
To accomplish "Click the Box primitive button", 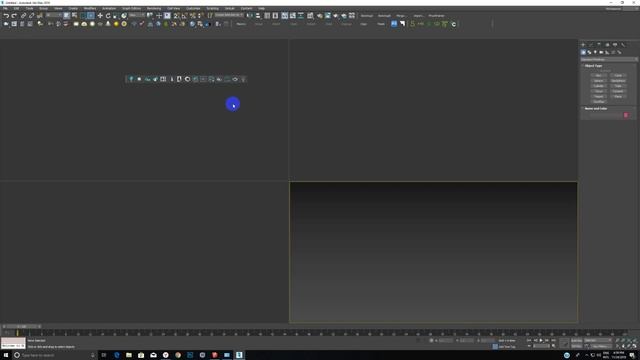I will click(598, 76).
